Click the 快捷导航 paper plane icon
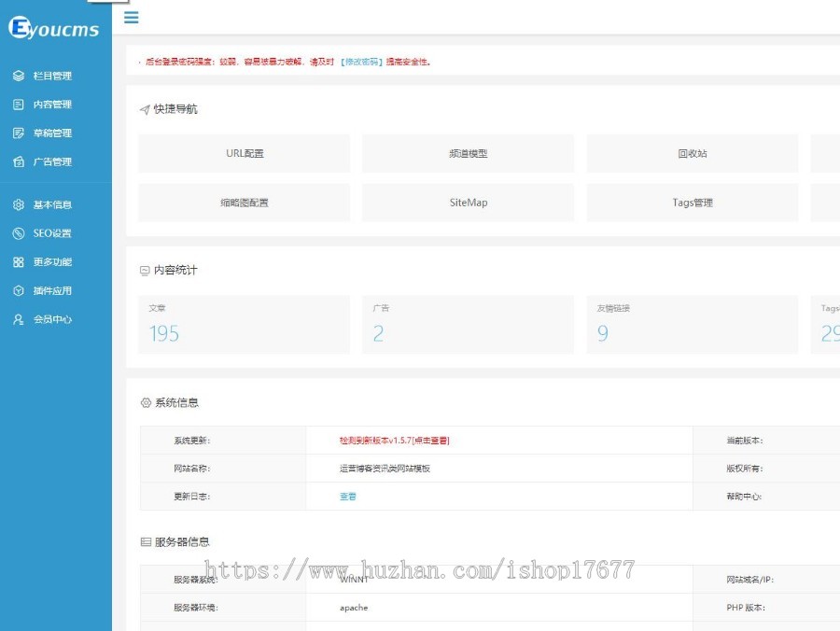The width and height of the screenshot is (840, 631). (145, 110)
